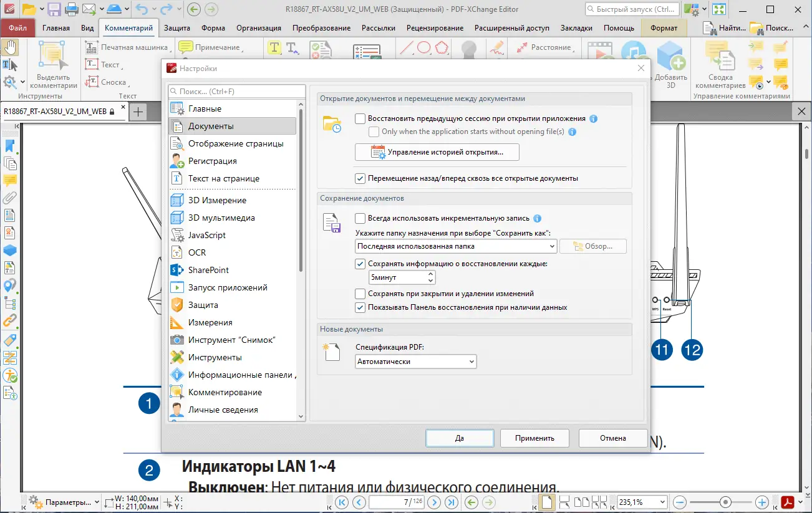Zoom out with the minus button
Image resolution: width=812 pixels, height=513 pixels.
pyautogui.click(x=680, y=502)
